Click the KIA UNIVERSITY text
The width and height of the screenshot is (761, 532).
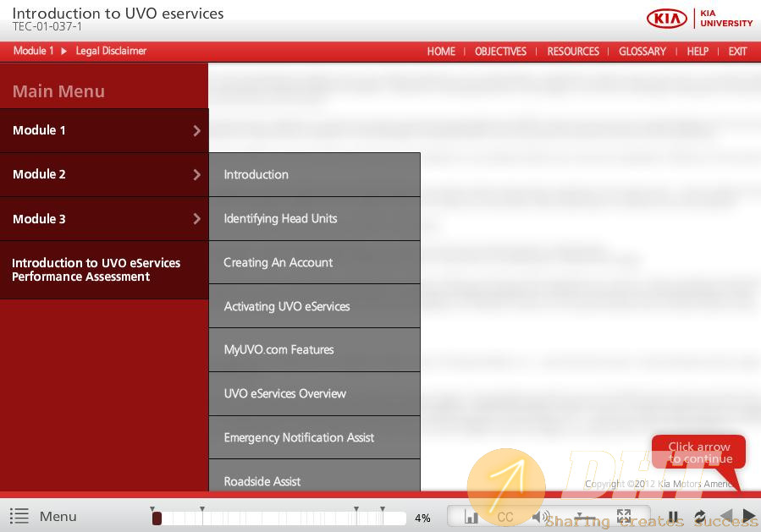coord(726,19)
